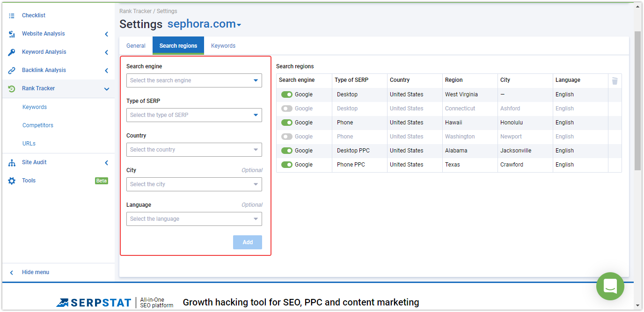Click the trash icon in the table header
Screen dimensions: 644x312
615,81
